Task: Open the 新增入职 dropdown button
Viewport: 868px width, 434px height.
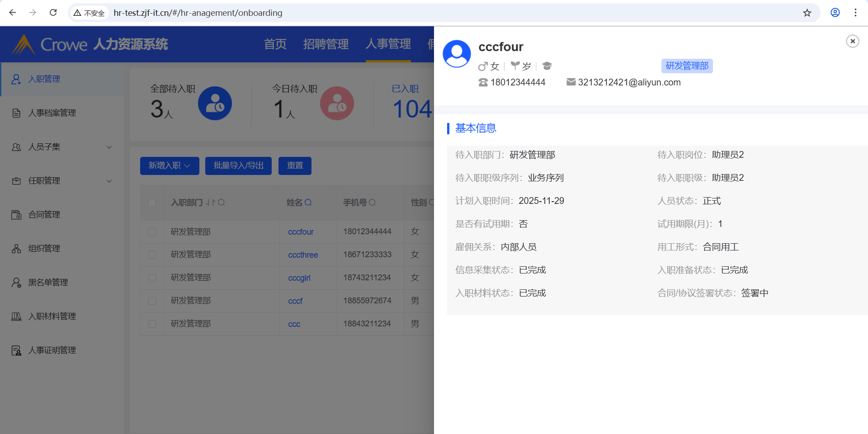Action: pyautogui.click(x=170, y=166)
